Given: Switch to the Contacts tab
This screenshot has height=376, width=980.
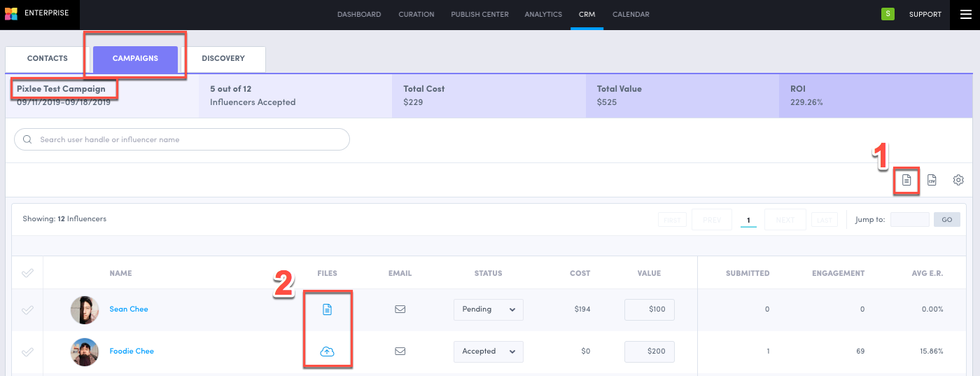Looking at the screenshot, I should tap(48, 59).
